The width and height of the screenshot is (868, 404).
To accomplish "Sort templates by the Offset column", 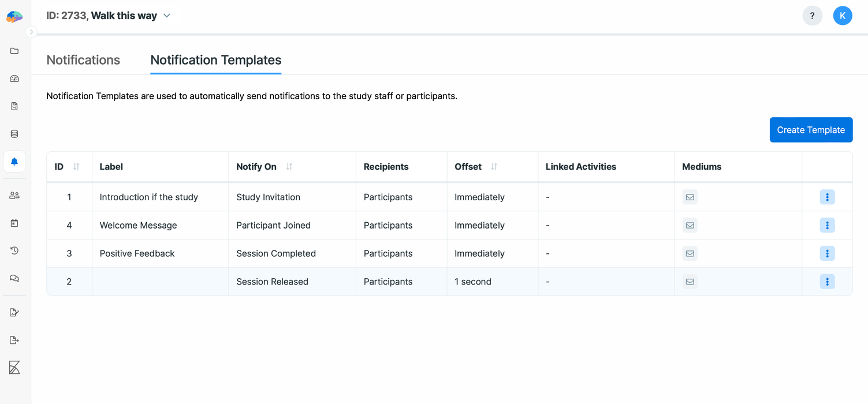I will pyautogui.click(x=494, y=167).
